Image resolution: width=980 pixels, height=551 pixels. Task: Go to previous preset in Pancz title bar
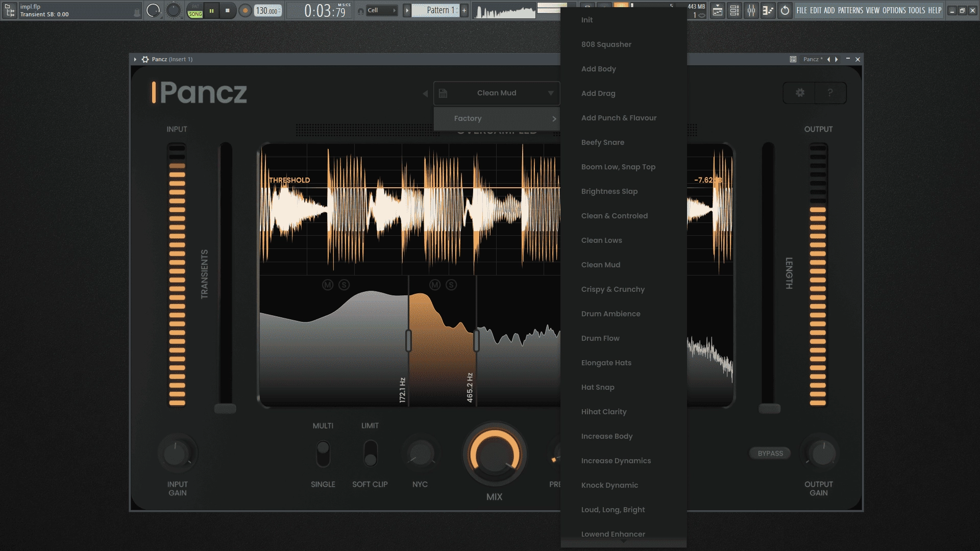(x=828, y=59)
